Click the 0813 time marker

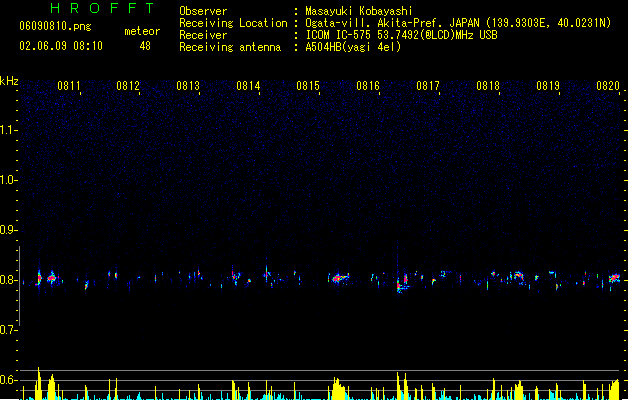(188, 86)
